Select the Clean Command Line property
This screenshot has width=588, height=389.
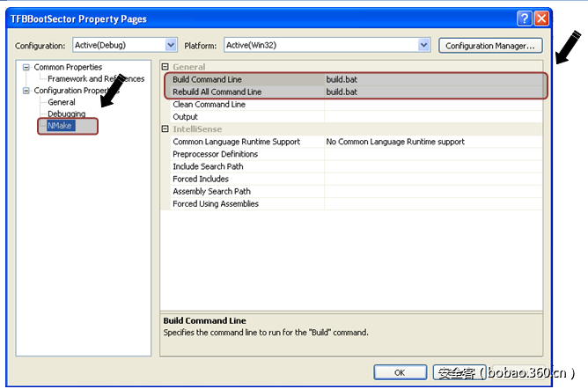coord(209,104)
